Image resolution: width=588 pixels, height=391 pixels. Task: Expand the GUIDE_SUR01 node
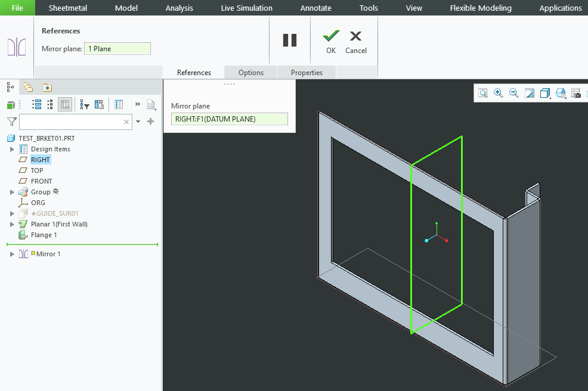pos(12,214)
